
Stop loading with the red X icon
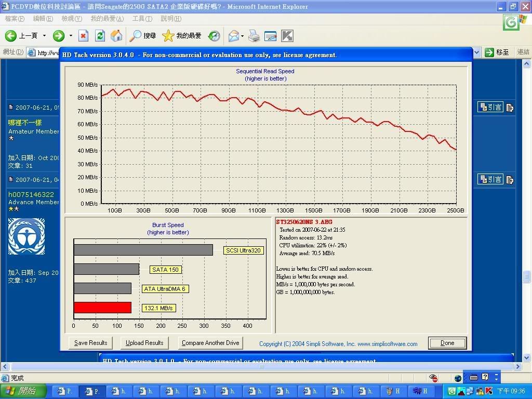tap(83, 36)
